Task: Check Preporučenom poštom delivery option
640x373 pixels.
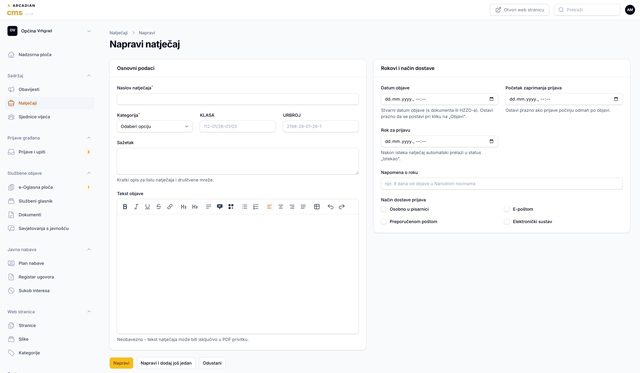Action: point(383,222)
